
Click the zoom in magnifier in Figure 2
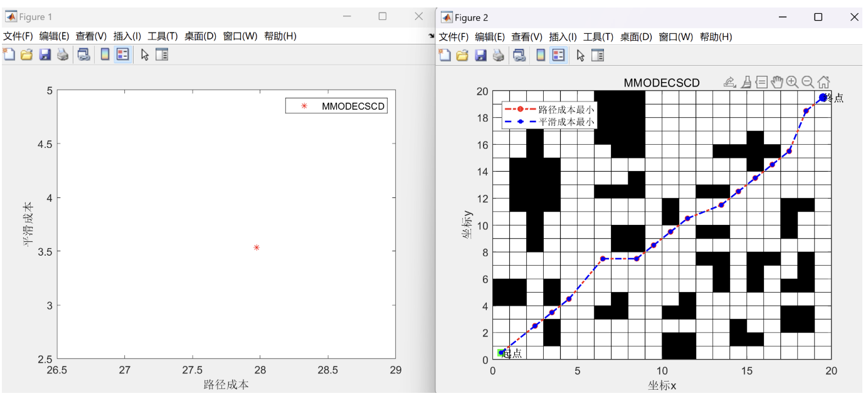(792, 81)
